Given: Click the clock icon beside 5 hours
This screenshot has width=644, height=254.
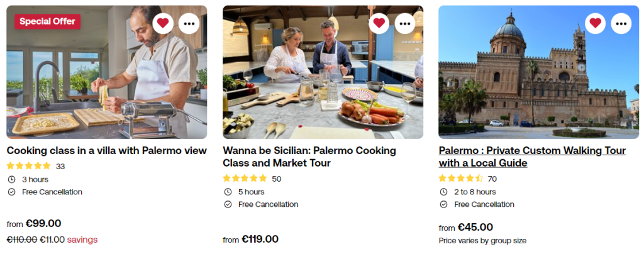Looking at the screenshot, I should point(228,192).
